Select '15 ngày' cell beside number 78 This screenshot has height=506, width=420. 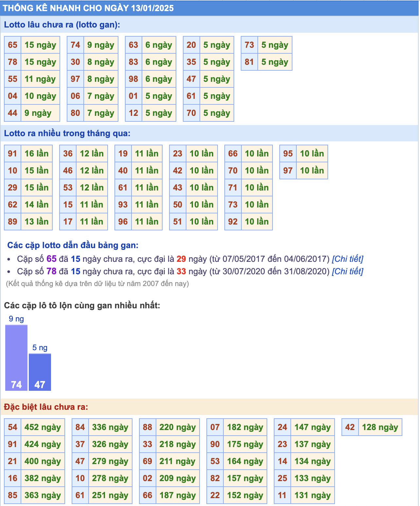pos(41,62)
